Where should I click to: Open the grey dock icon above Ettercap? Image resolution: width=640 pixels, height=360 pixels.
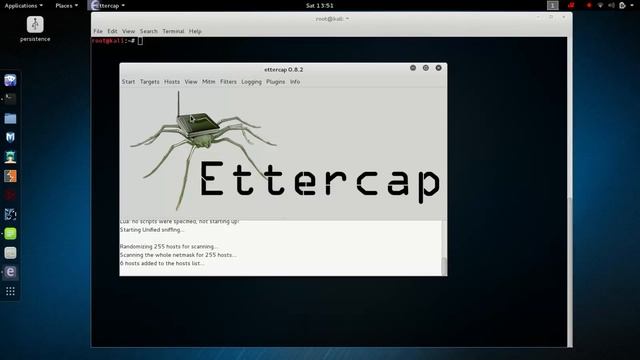click(10, 253)
